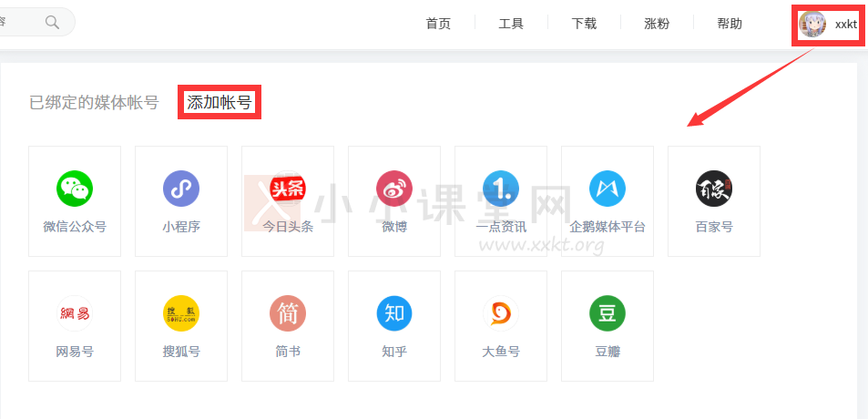Choose the 今日头条 red icon
The width and height of the screenshot is (868, 419).
[x=288, y=189]
